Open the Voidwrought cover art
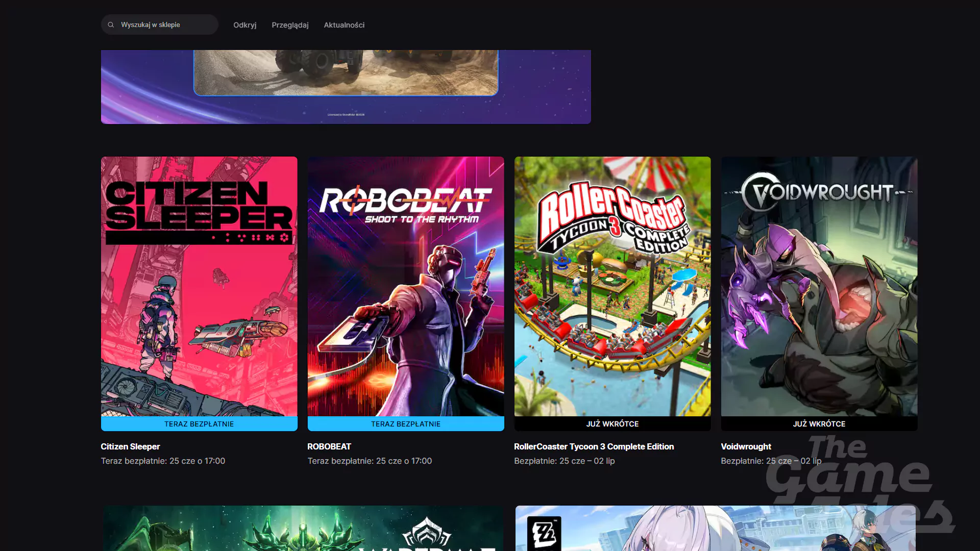This screenshot has width=980, height=551. (819, 286)
